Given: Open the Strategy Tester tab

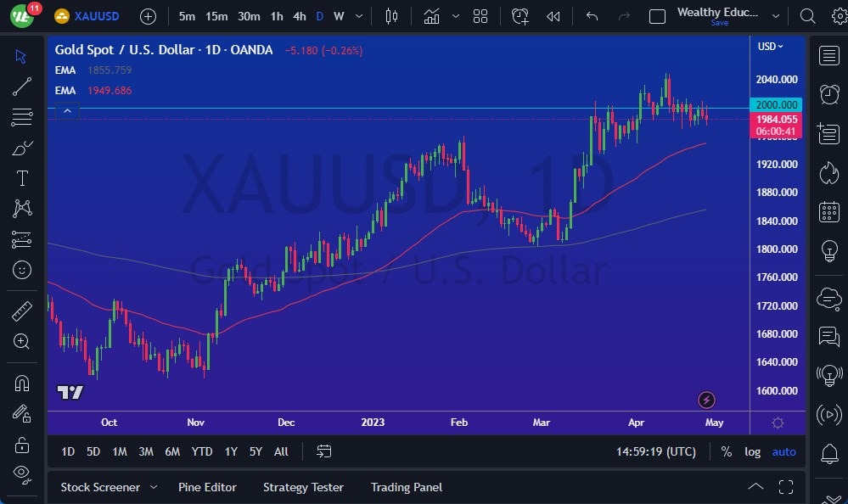Looking at the screenshot, I should click(303, 487).
